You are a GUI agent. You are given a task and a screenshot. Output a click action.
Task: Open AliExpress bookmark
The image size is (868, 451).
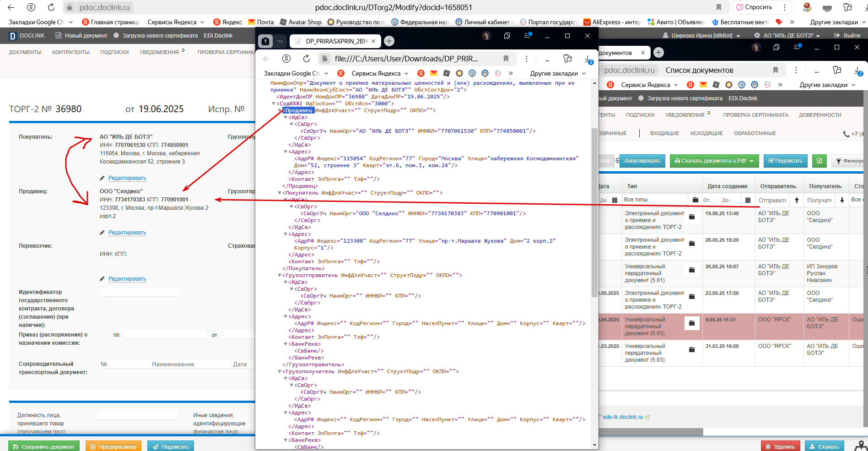tap(612, 22)
